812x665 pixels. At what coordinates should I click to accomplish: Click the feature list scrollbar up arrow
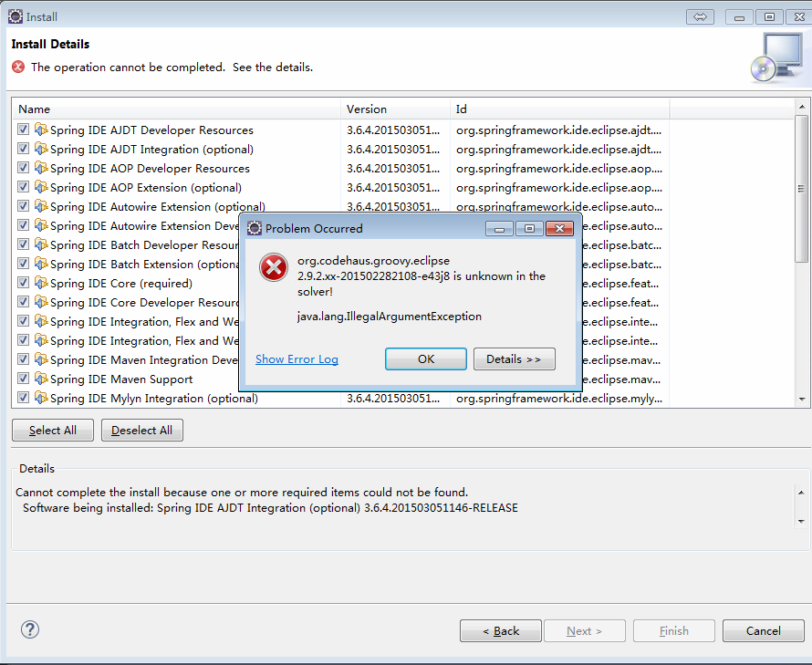(x=802, y=107)
